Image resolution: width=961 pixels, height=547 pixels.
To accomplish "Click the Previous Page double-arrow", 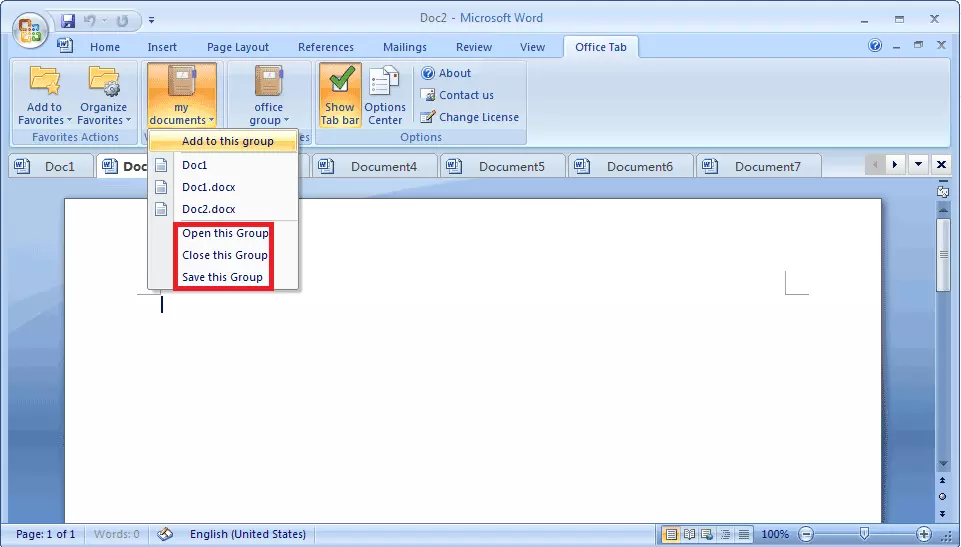I will [943, 481].
